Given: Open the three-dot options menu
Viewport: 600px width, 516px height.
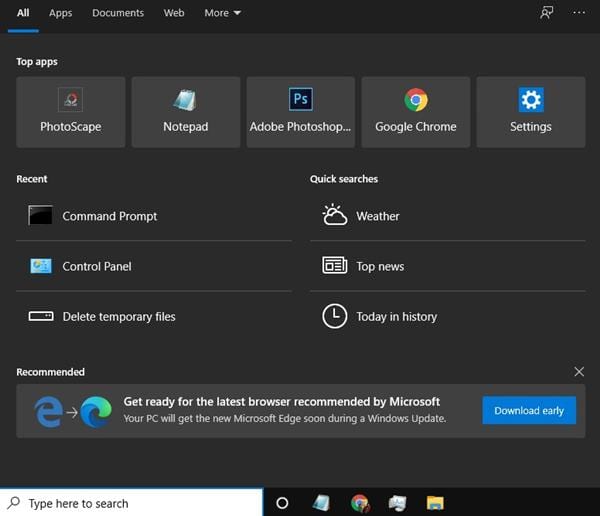Looking at the screenshot, I should [x=579, y=13].
